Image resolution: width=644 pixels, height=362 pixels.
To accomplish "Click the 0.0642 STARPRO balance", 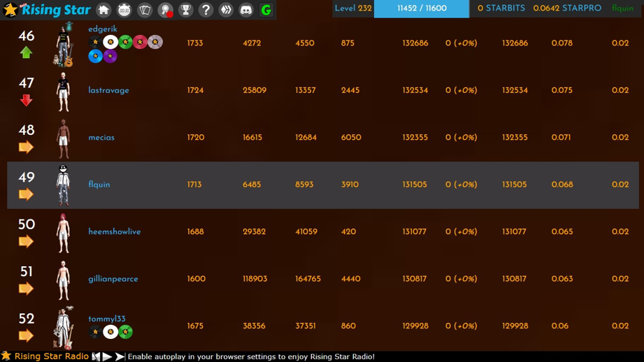I will pyautogui.click(x=567, y=8).
